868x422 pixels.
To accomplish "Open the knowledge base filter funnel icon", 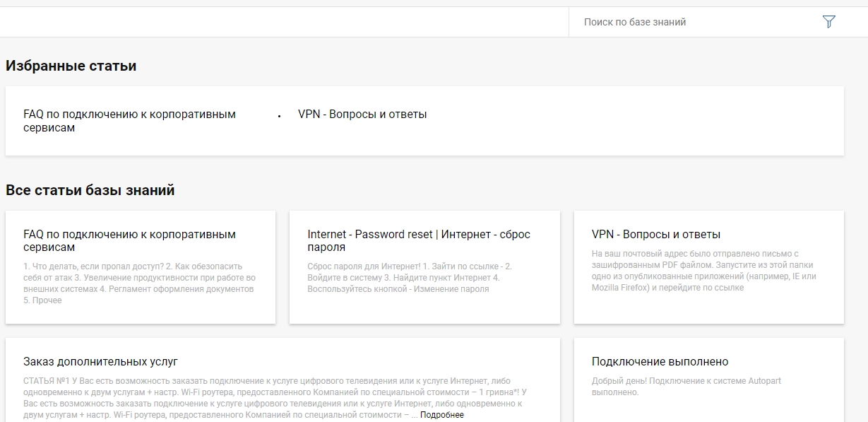I will (x=829, y=22).
